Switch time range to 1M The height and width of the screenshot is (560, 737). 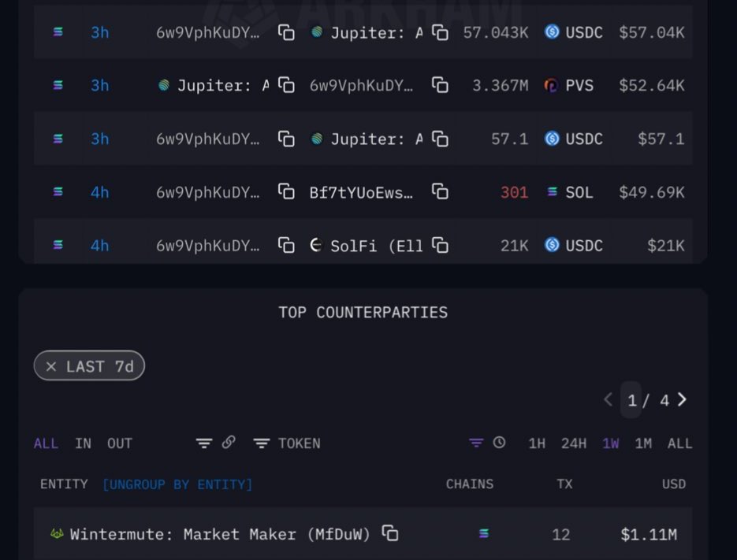pyautogui.click(x=643, y=443)
